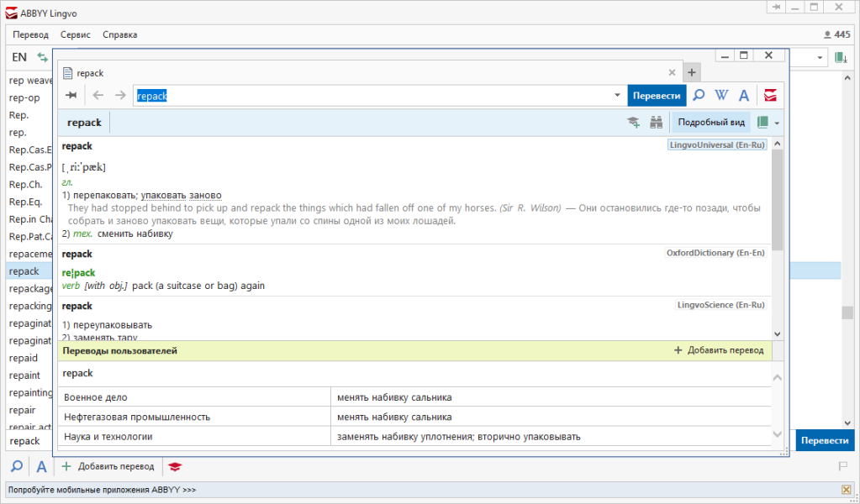Open the green bookshelf dictionaries icon in card

tap(762, 122)
